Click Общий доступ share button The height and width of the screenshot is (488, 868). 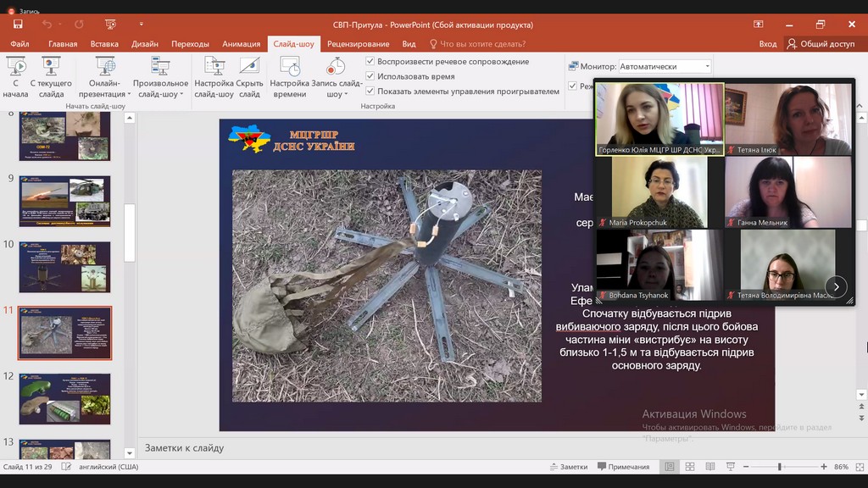point(821,44)
